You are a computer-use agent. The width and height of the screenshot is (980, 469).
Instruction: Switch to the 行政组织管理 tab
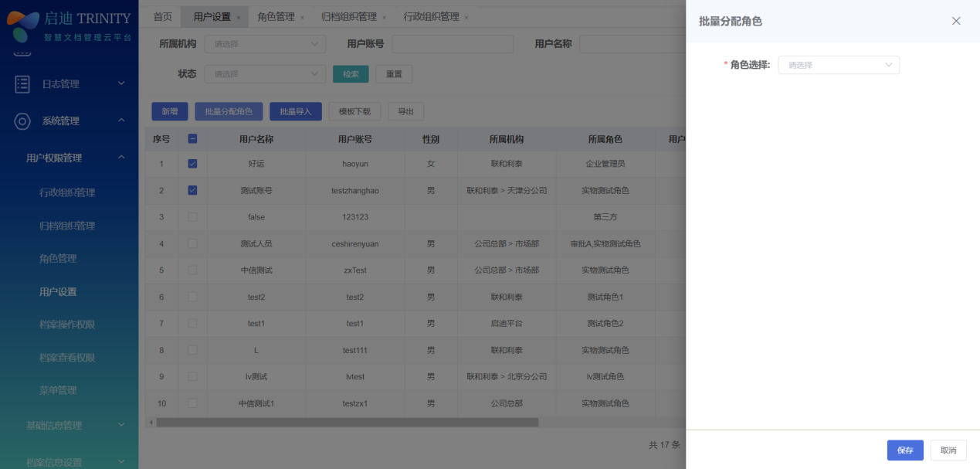pos(431,17)
